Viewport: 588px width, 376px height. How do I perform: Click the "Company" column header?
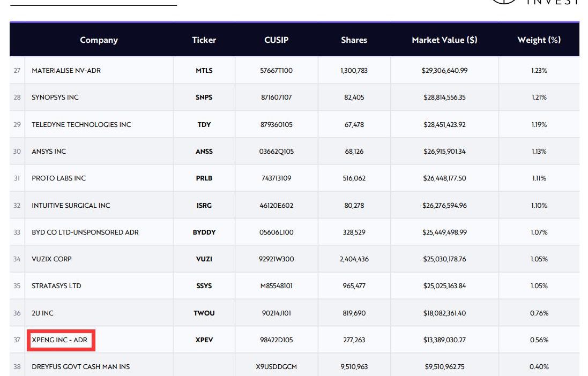coord(99,40)
